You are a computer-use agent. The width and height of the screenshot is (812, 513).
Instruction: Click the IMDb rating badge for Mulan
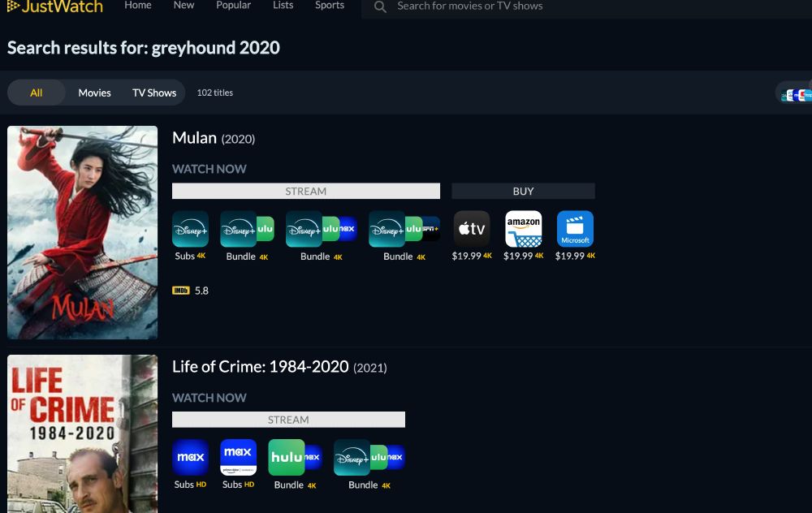181,291
